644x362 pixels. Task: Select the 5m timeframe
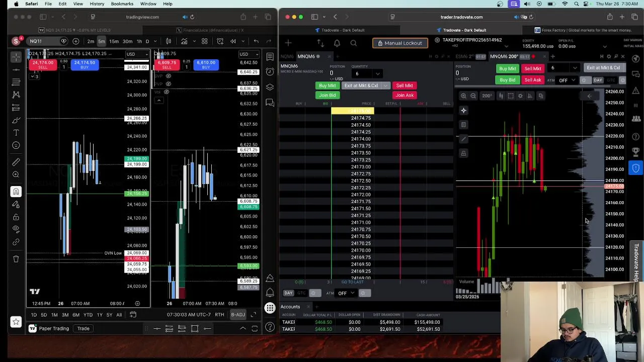click(102, 41)
